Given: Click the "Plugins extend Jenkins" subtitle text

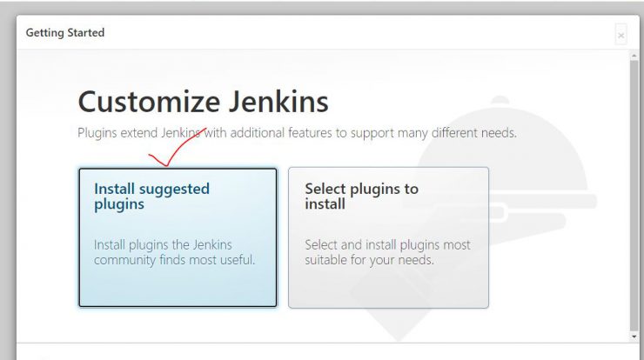Looking at the screenshot, I should (x=297, y=133).
